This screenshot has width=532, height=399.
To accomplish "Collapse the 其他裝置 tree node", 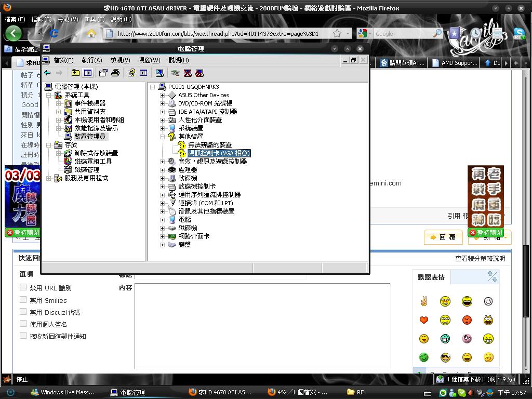I will click(x=162, y=137).
